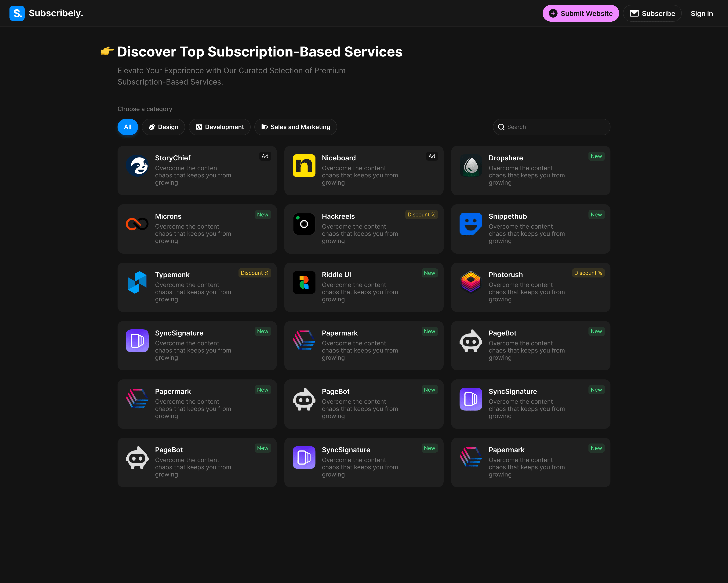Open the Papermark service listing
The image size is (728, 583).
pos(363,345)
